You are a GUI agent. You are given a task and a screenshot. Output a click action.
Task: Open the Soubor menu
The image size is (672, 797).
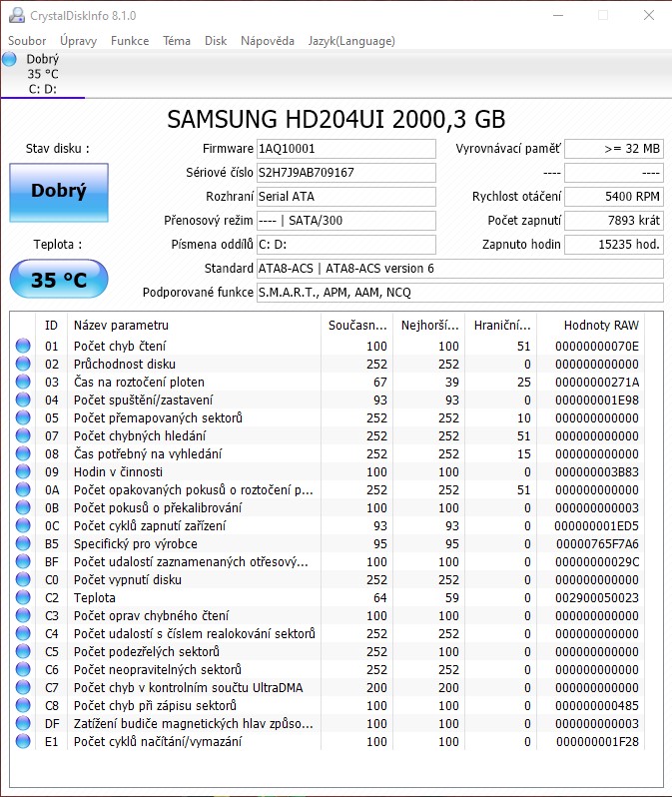pos(27,41)
